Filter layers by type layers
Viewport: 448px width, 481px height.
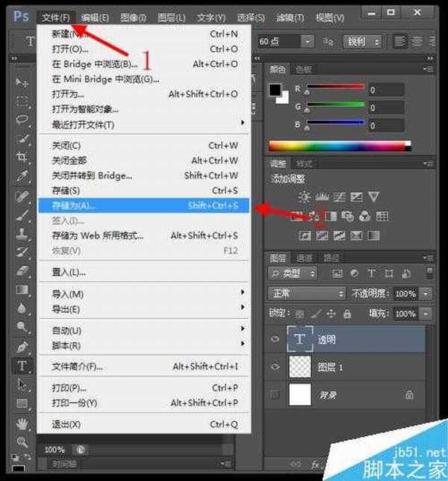tap(371, 273)
